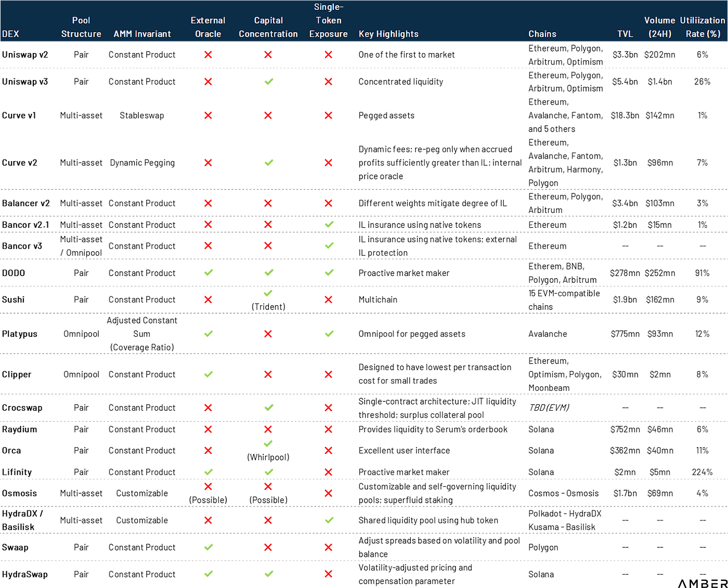Image resolution: width=728 pixels, height=588 pixels.
Task: Click Raydium External Oracle cross mark
Action: click(x=208, y=429)
